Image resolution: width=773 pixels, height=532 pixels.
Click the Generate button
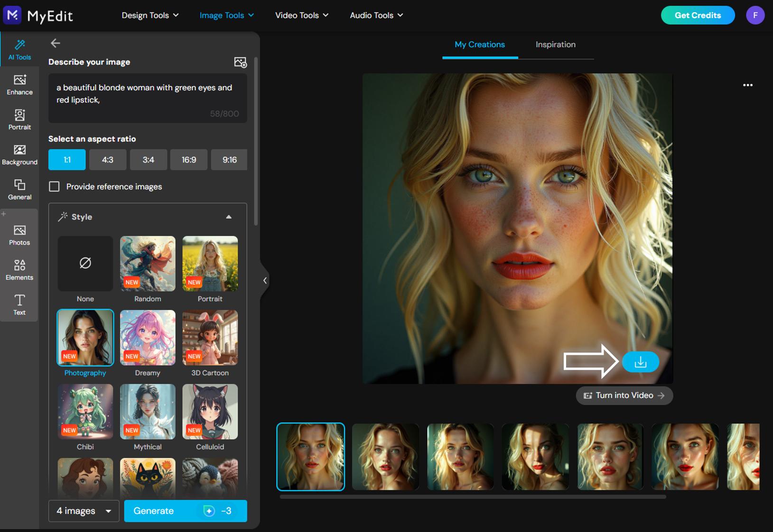pos(186,511)
